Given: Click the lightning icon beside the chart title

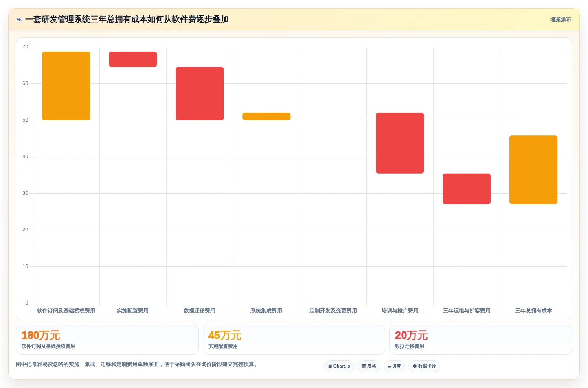Looking at the screenshot, I should pos(19,20).
